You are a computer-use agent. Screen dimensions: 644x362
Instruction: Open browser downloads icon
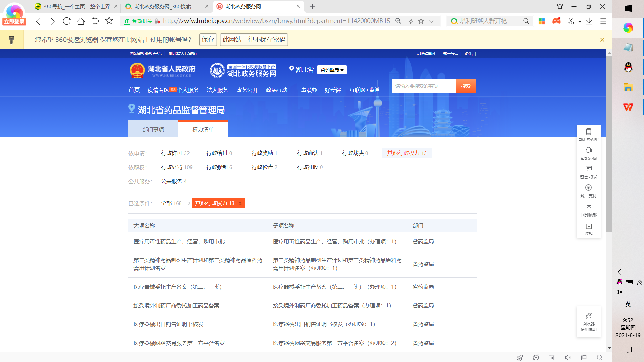589,21
